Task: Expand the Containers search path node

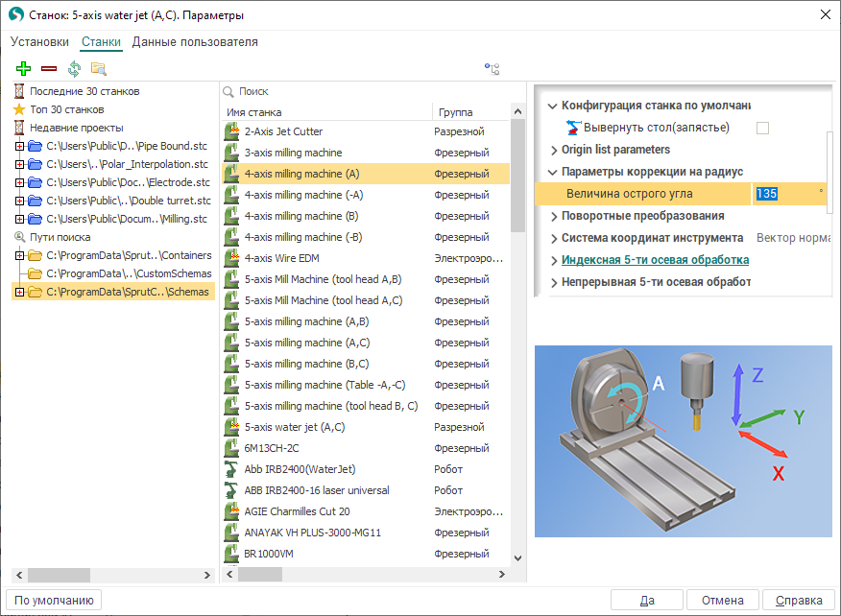Action: [19, 255]
